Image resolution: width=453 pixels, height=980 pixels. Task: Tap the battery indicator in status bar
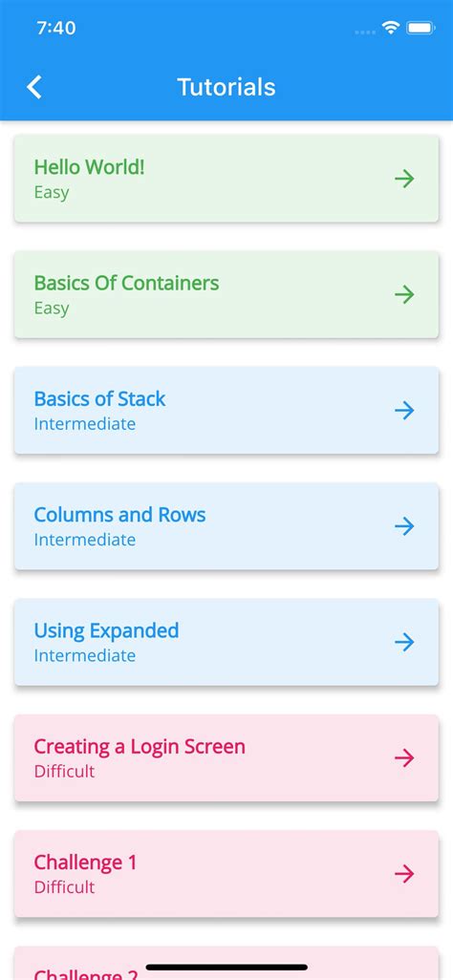[x=421, y=28]
